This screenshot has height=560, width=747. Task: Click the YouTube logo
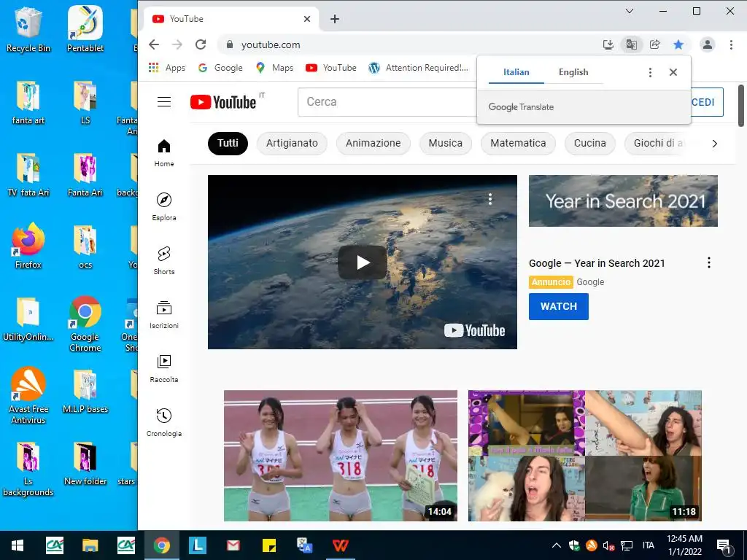[x=223, y=102]
